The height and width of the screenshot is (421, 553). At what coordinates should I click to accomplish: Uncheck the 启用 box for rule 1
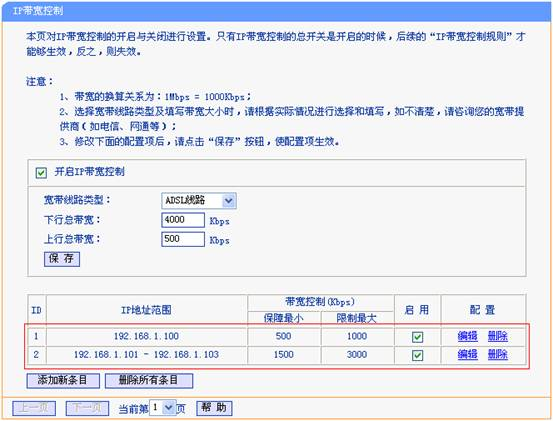(x=418, y=337)
